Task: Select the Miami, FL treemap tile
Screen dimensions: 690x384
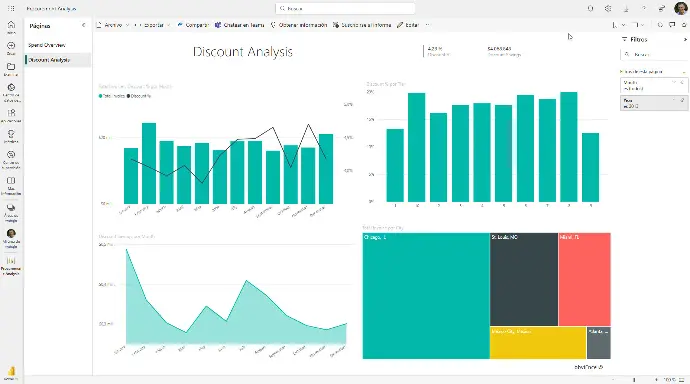Action: click(x=584, y=280)
